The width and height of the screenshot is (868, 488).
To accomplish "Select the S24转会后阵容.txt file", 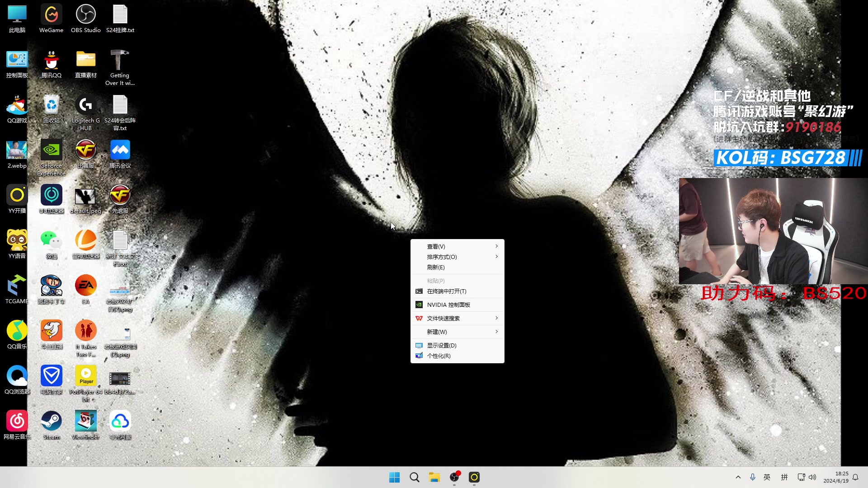I will click(x=120, y=113).
